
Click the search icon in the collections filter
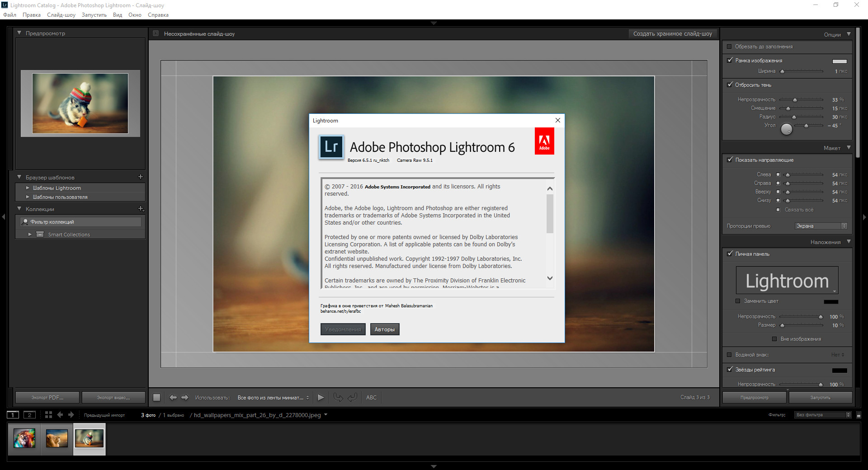pos(25,222)
